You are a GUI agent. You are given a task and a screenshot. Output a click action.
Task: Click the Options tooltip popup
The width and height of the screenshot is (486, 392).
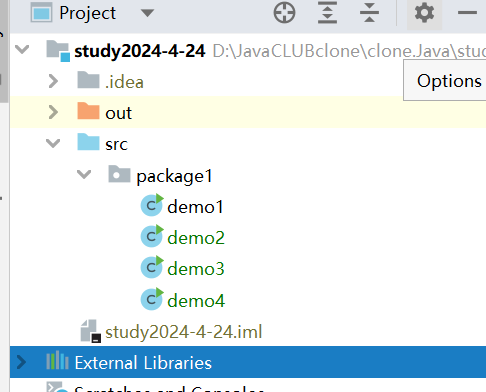[x=445, y=80]
